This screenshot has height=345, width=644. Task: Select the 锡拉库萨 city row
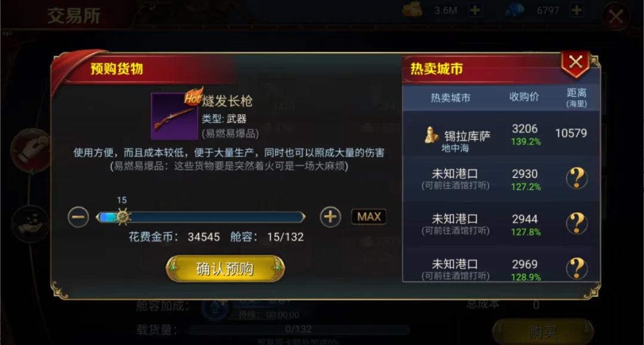click(501, 133)
